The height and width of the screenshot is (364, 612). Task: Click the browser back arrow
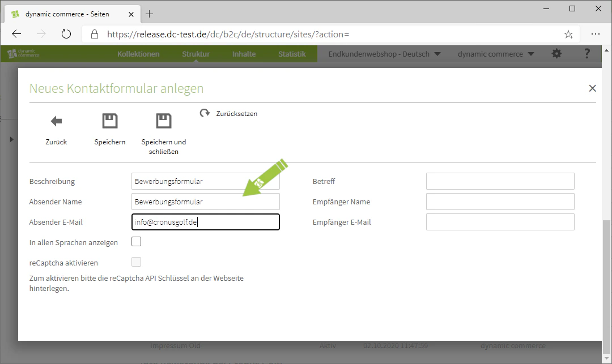pyautogui.click(x=16, y=35)
